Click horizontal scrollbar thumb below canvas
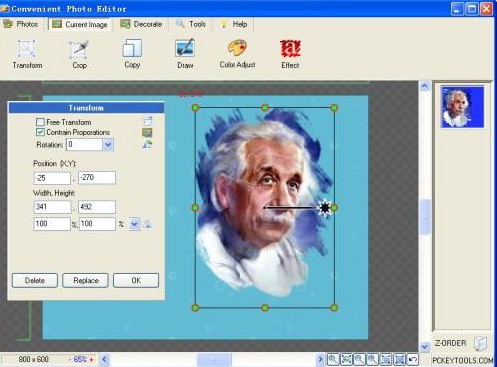This screenshot has width=497, height=367. pos(214,360)
